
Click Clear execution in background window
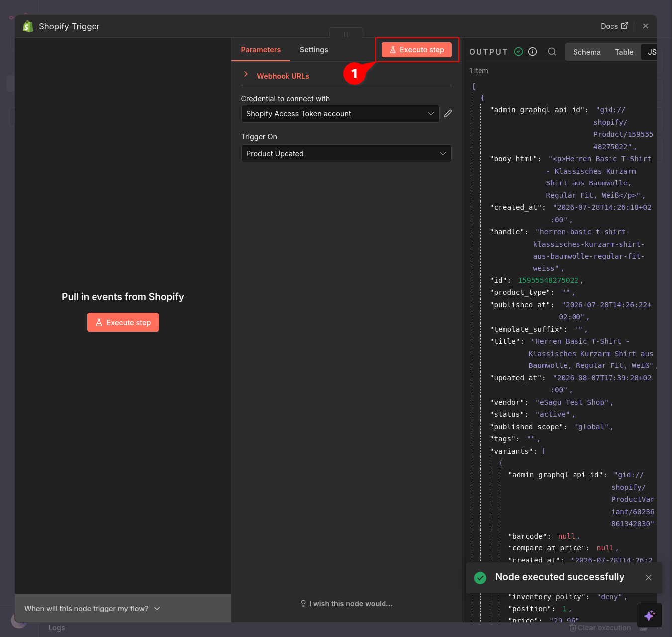[x=600, y=628]
